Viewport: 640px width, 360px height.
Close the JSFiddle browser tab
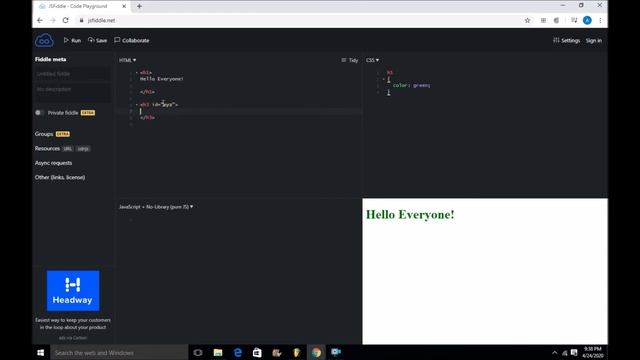tap(124, 6)
